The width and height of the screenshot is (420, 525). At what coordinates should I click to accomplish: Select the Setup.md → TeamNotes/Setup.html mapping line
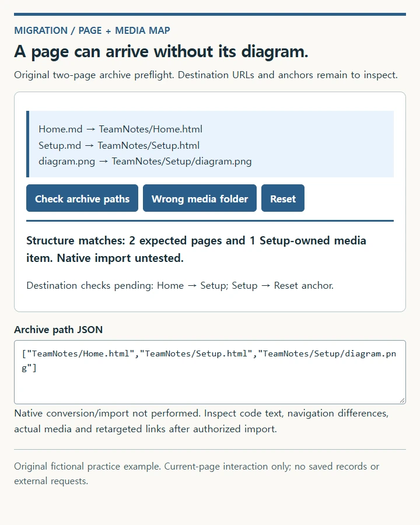point(119,145)
